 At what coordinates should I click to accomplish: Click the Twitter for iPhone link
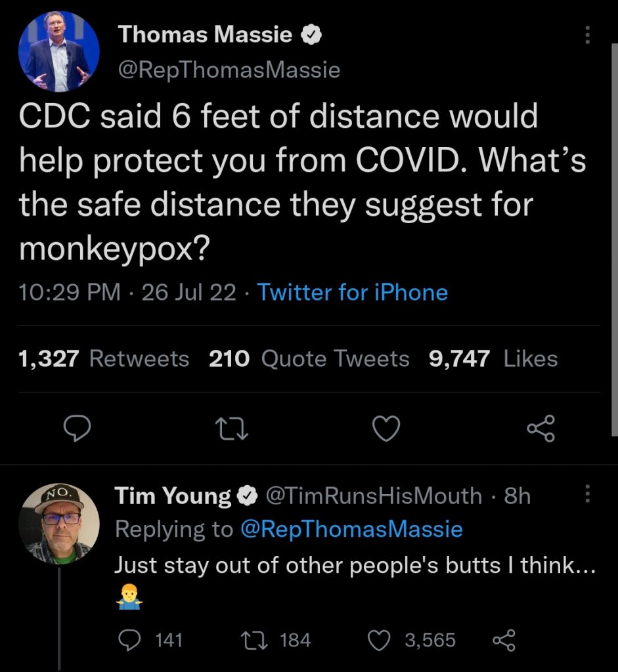click(352, 292)
